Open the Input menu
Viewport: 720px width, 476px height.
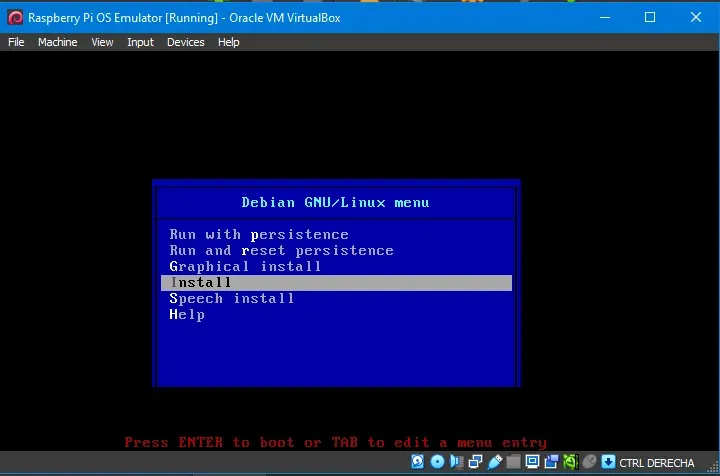[140, 42]
